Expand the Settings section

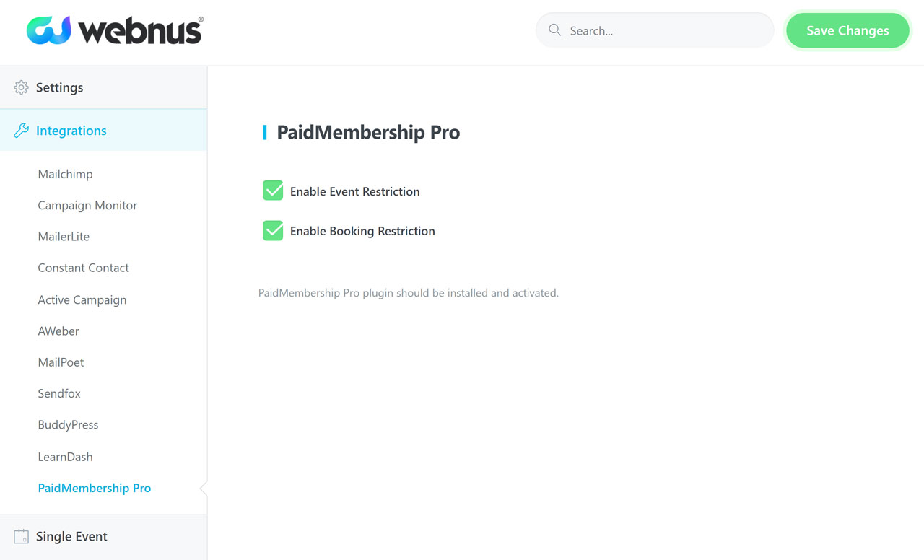103,87
